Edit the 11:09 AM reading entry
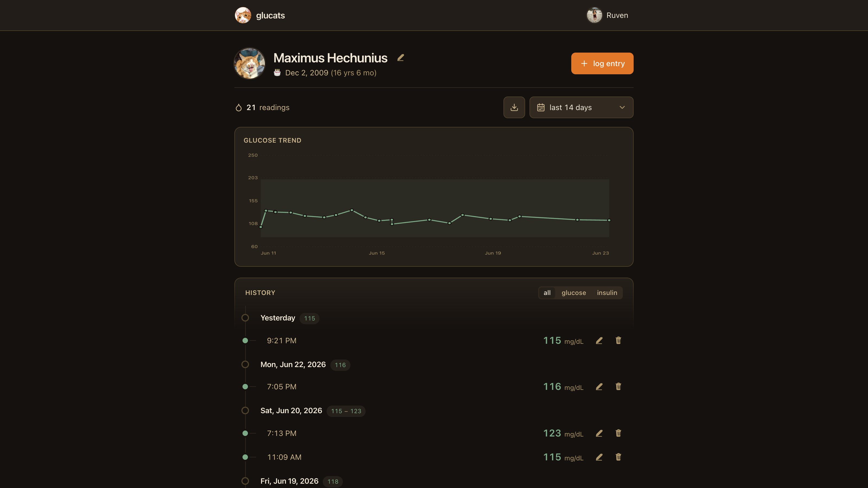Image resolution: width=868 pixels, height=488 pixels. pos(599,457)
